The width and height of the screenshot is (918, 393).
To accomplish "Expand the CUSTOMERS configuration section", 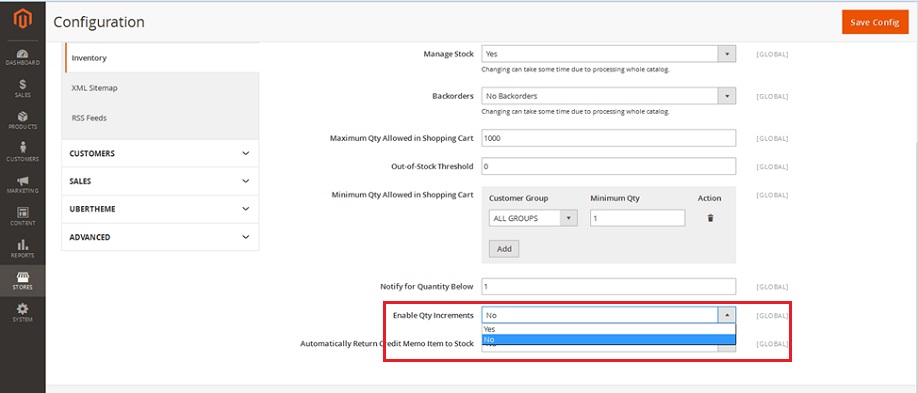I will tap(160, 153).
